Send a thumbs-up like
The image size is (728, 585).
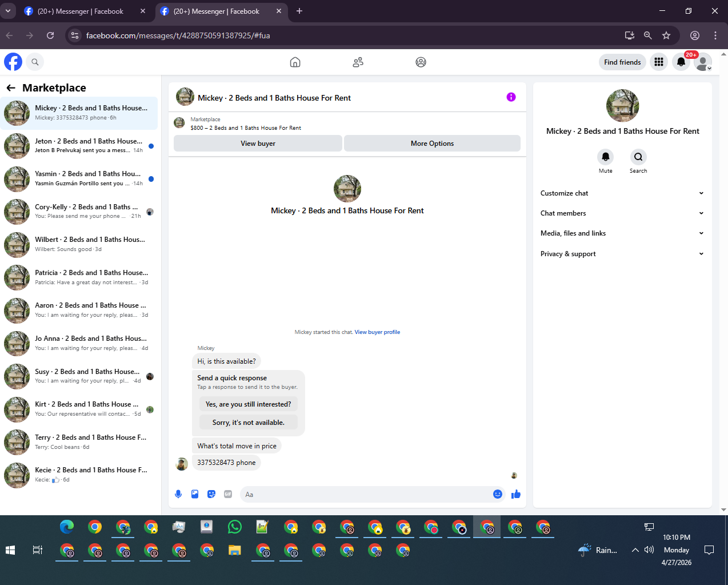pyautogui.click(x=516, y=494)
